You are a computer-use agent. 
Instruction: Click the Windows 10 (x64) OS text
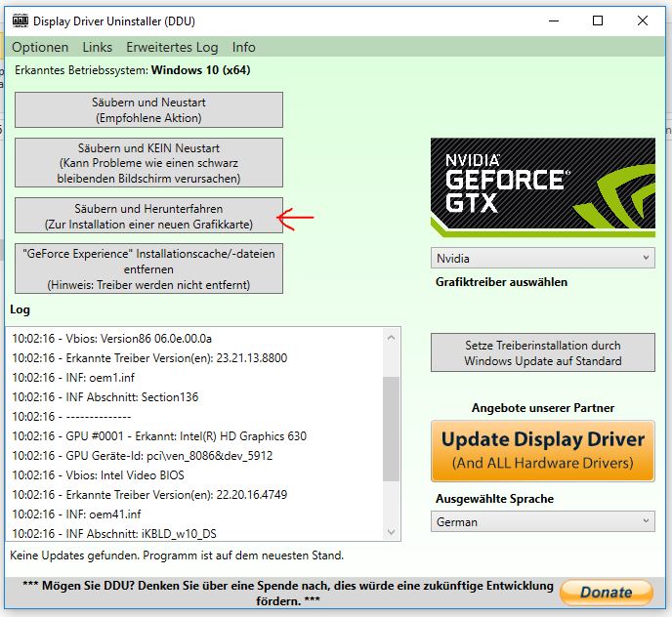[x=200, y=70]
